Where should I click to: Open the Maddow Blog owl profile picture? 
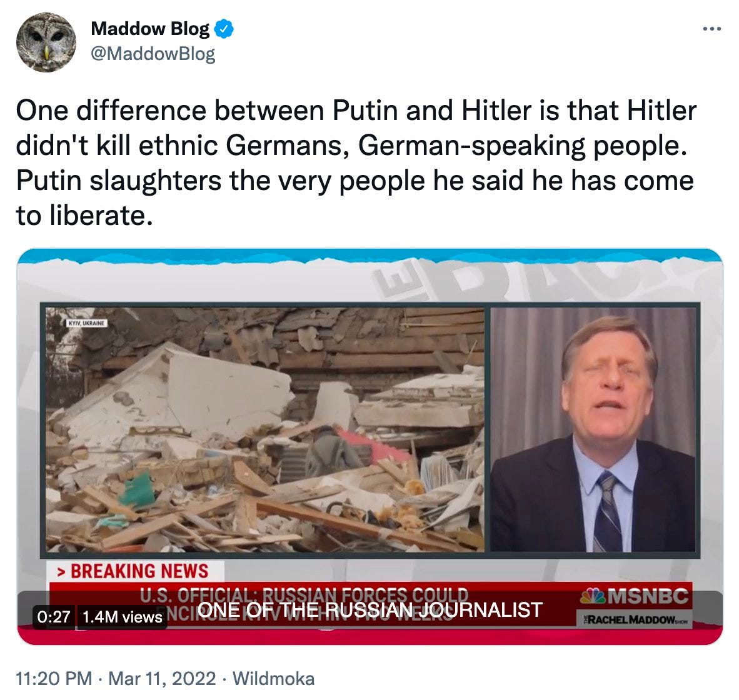(x=46, y=42)
